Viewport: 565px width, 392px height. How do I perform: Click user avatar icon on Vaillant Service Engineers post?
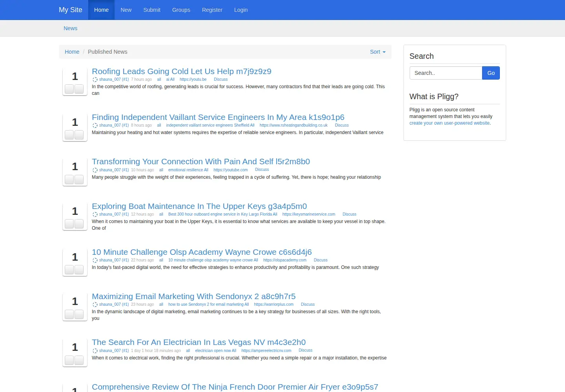click(95, 125)
